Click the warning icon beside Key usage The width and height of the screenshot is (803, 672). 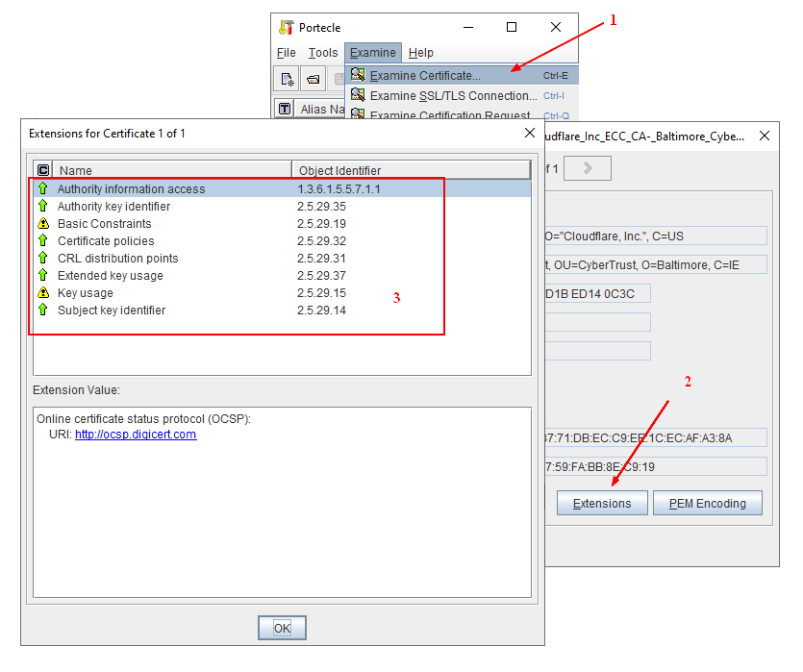pyautogui.click(x=42, y=292)
